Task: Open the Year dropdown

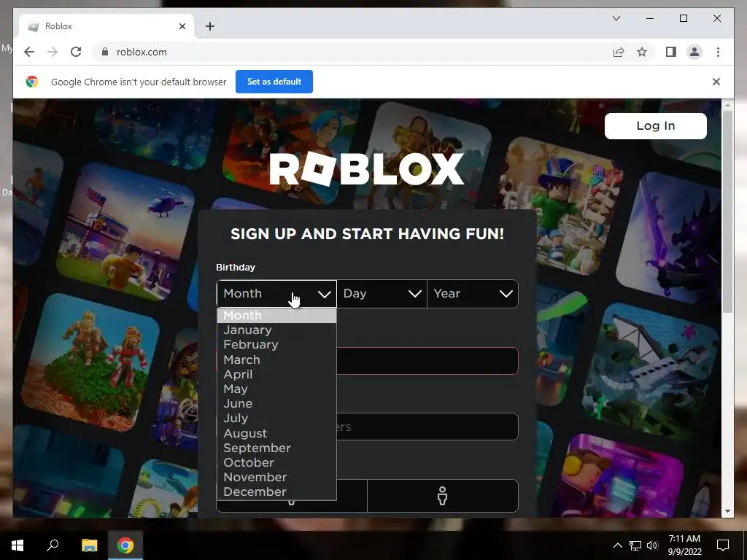Action: tap(473, 293)
